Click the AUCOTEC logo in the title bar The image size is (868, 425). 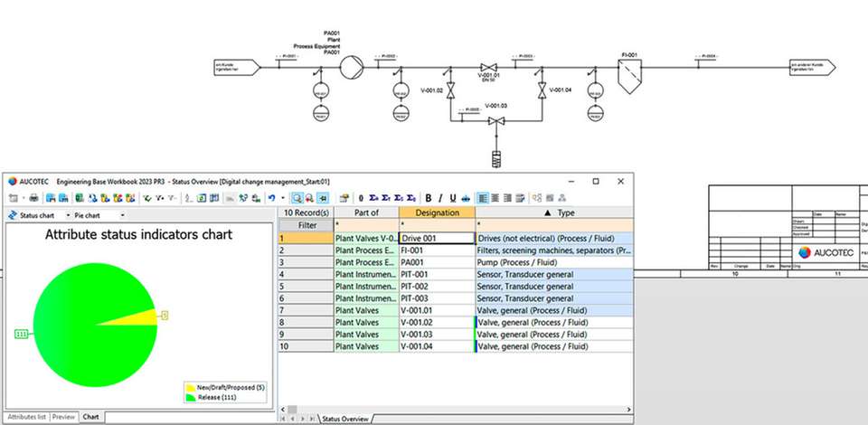click(x=12, y=181)
